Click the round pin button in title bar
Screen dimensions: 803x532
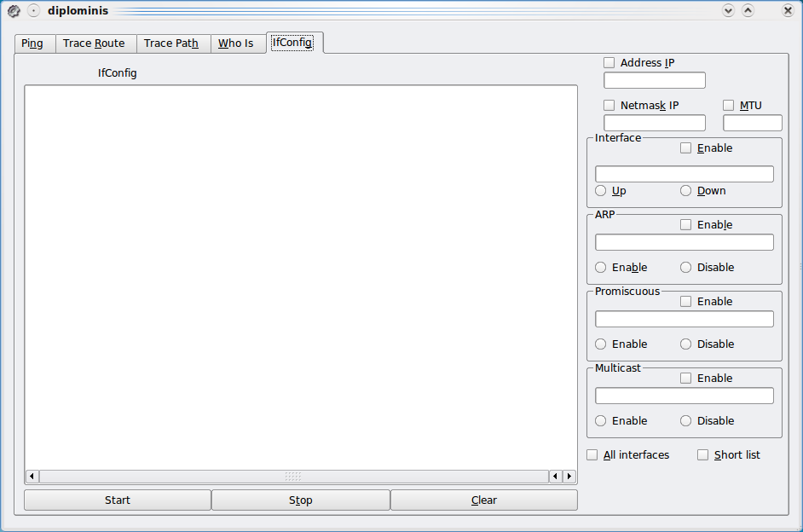(33, 11)
